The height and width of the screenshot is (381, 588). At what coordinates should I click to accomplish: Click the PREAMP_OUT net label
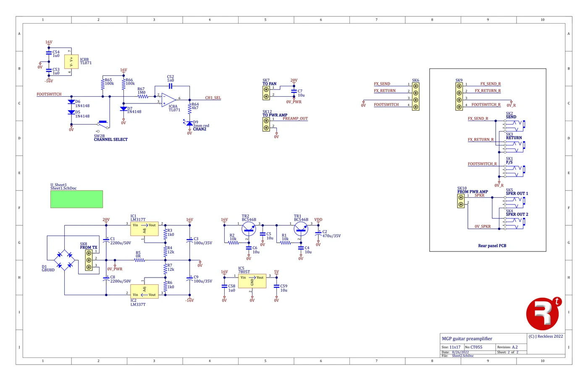tap(295, 119)
